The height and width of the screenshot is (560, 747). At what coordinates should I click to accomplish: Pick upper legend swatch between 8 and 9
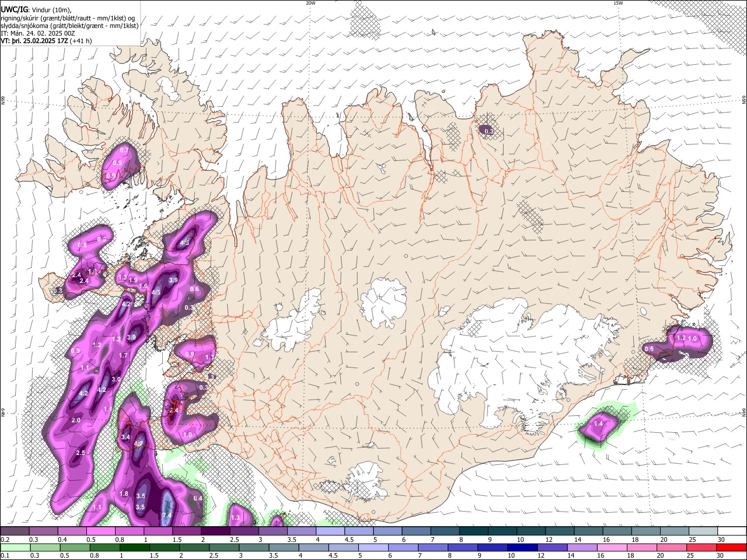pos(474,531)
